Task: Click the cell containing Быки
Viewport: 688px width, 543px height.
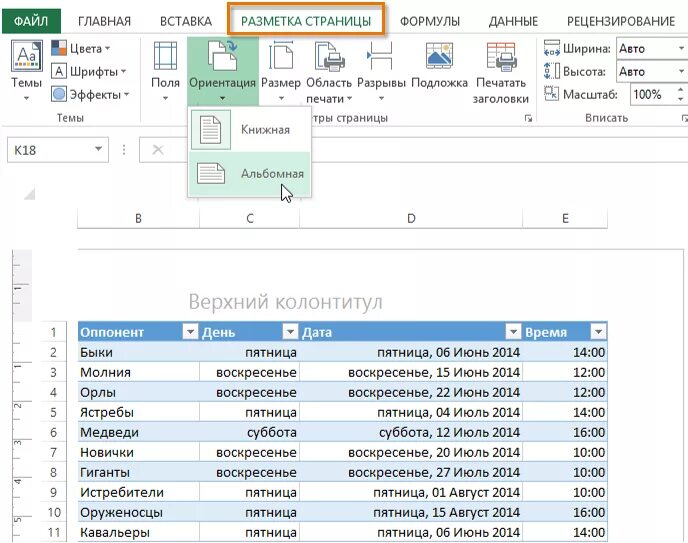Action: click(x=139, y=352)
